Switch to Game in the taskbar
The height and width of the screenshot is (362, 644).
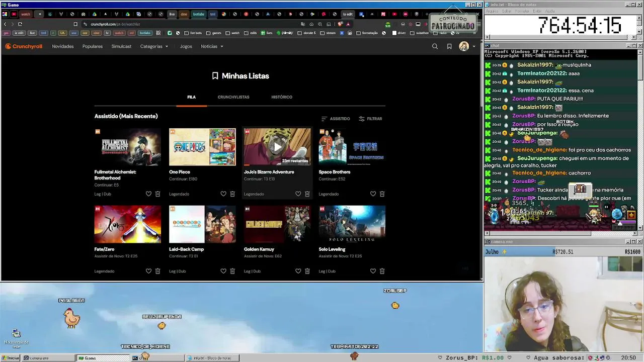click(103, 358)
